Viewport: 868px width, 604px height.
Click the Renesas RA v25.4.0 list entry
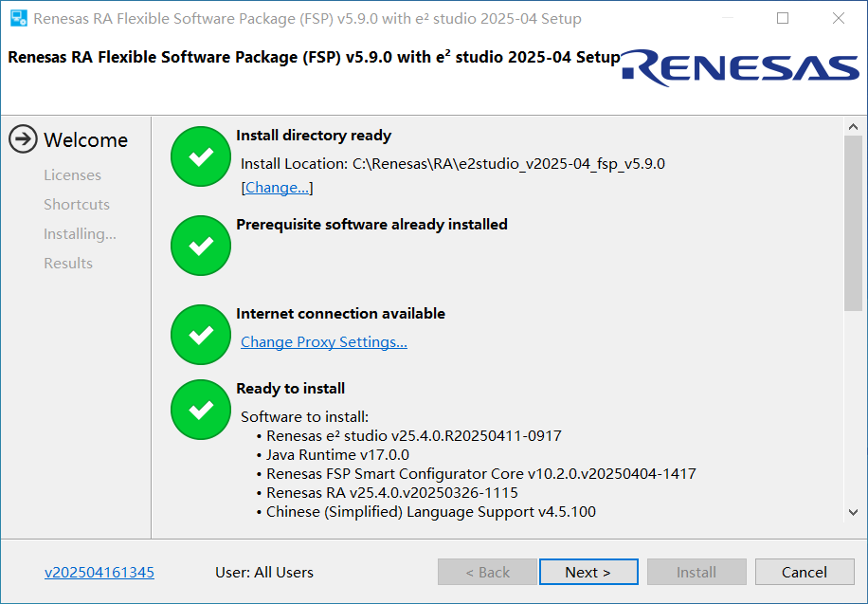coord(392,493)
